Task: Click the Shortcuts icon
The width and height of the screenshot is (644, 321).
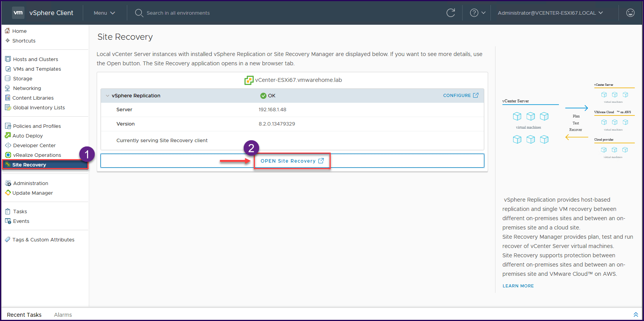Action: pyautogui.click(x=7, y=41)
